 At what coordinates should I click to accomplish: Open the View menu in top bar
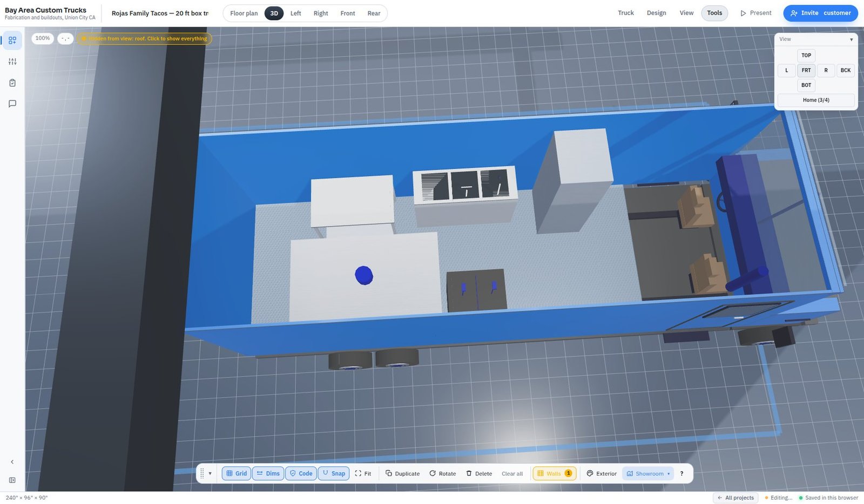pyautogui.click(x=686, y=13)
